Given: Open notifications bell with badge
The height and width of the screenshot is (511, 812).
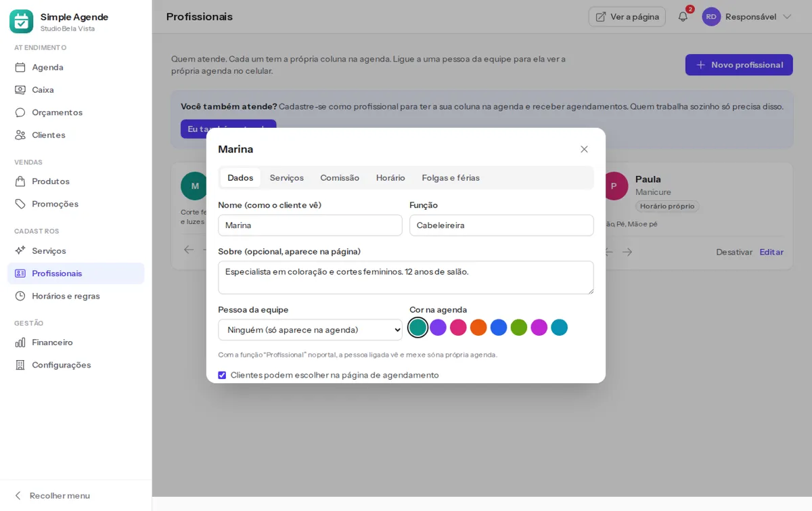Looking at the screenshot, I should (x=683, y=16).
